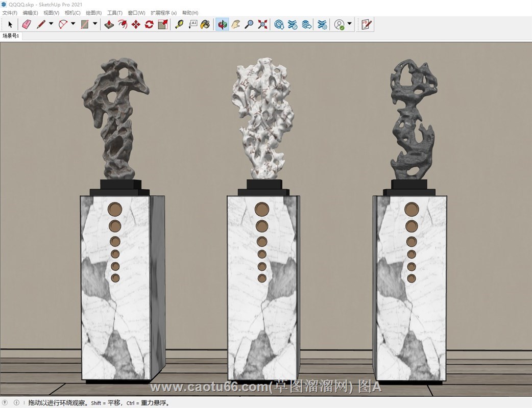Switch to the 场景号1 scene tab
This screenshot has width=532, height=408.
[x=11, y=36]
